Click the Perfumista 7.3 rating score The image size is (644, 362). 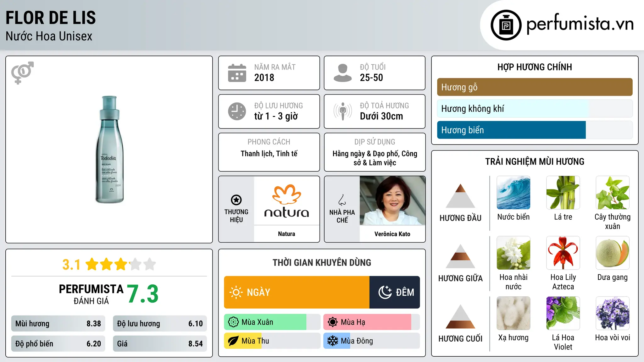(143, 294)
